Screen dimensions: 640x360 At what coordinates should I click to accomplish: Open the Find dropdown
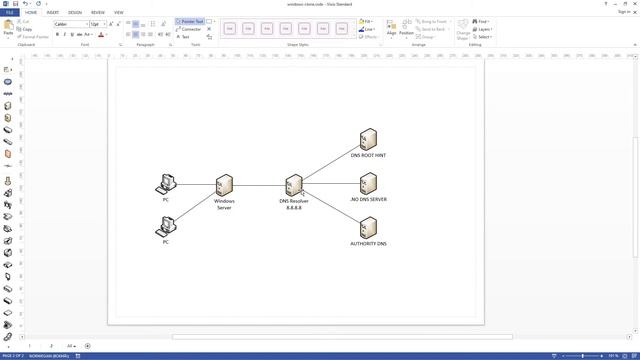[x=482, y=21]
